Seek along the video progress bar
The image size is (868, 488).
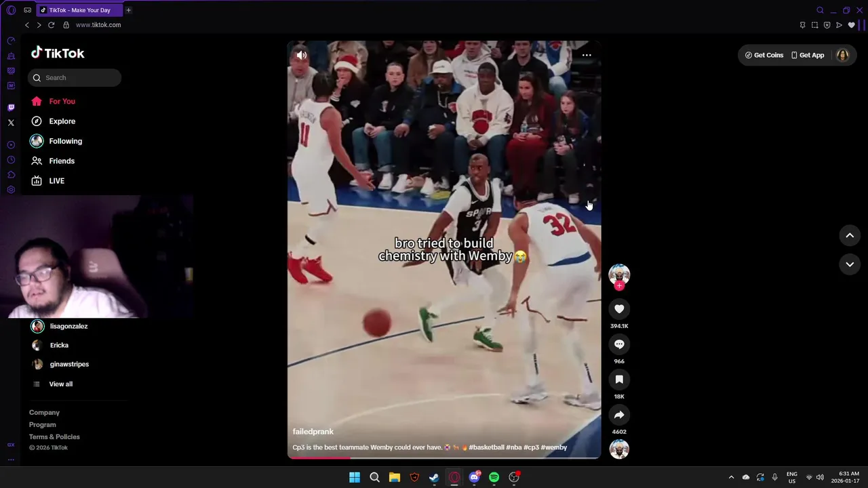click(x=444, y=457)
